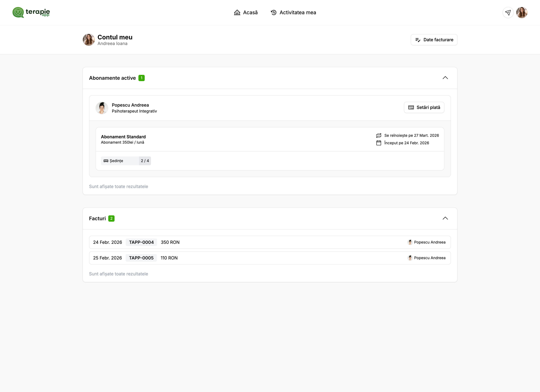Click the Abonament Standard title

pyautogui.click(x=123, y=137)
